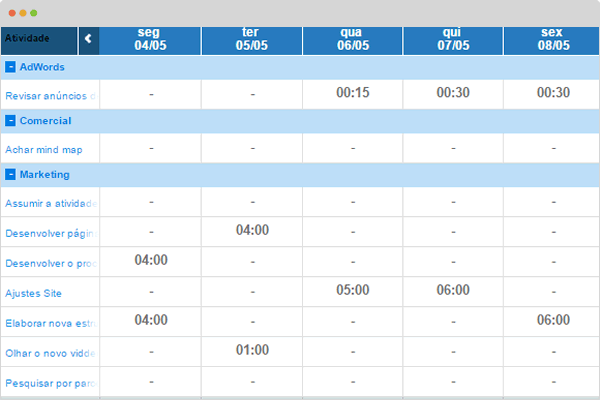Image resolution: width=600 pixels, height=400 pixels.
Task: Click 06:00 cell for Elaborar nova on sex
Action: [553, 322]
